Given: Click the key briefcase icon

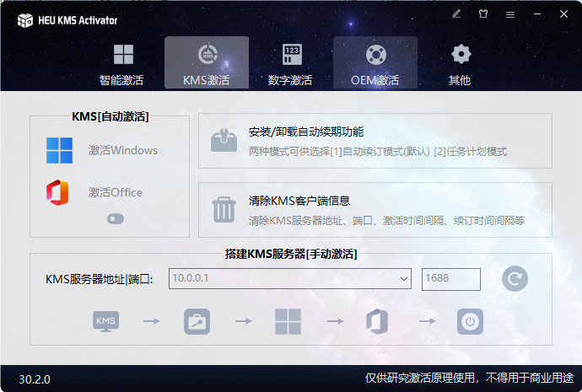Looking at the screenshot, I should point(197,321).
